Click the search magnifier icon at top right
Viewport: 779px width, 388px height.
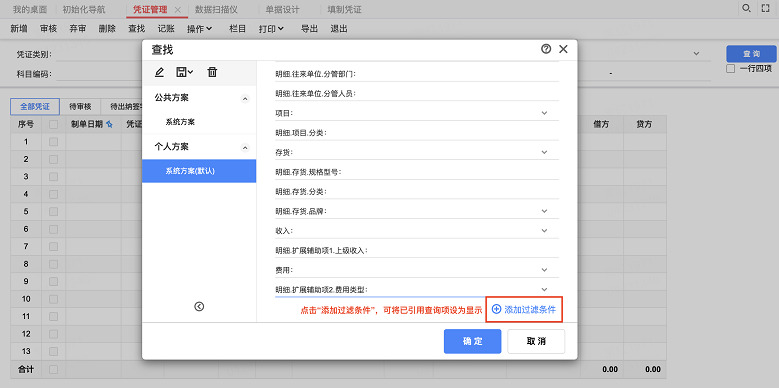[746, 8]
